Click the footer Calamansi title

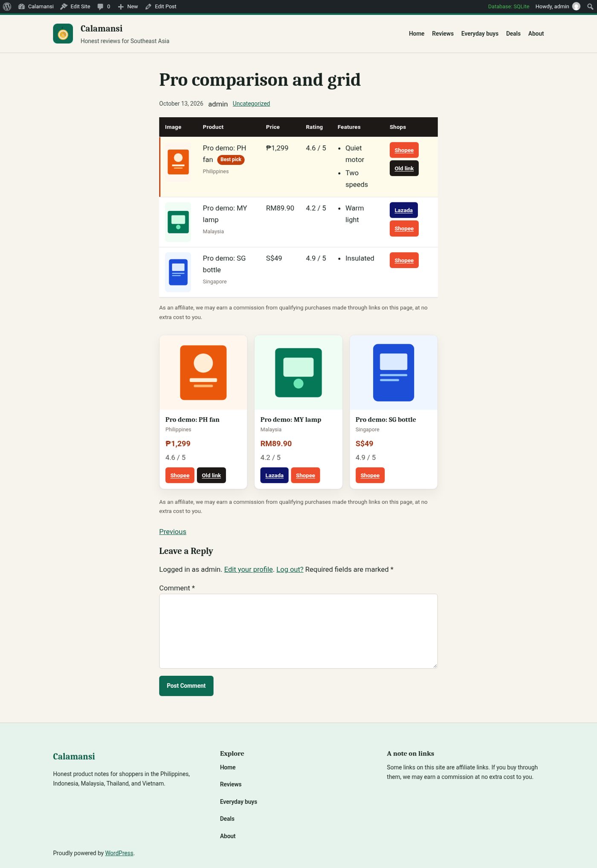(74, 756)
